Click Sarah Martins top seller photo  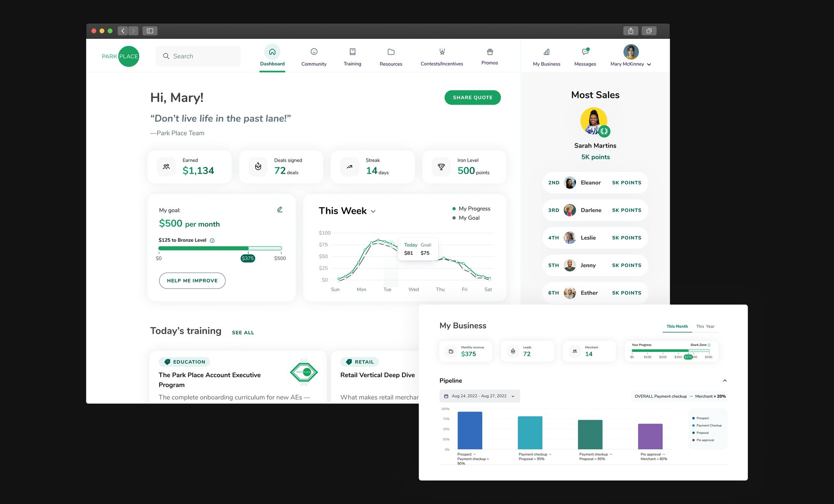(594, 121)
